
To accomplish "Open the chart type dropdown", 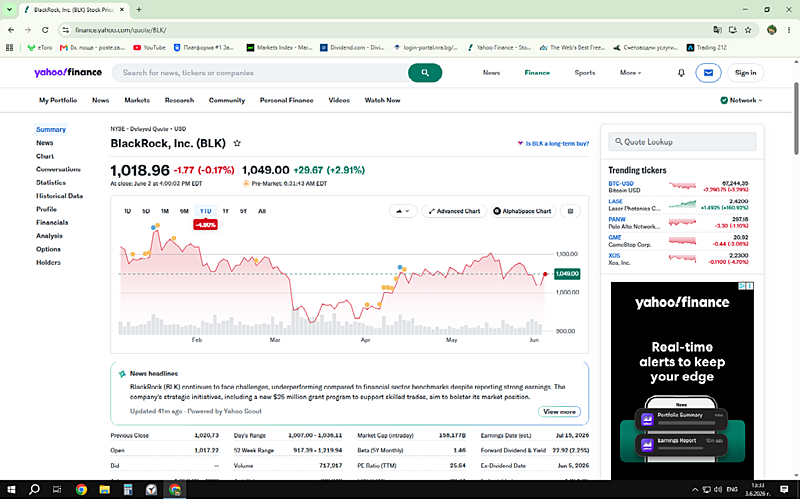I will point(403,211).
